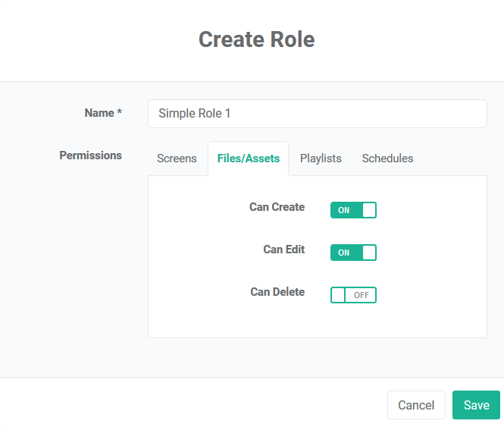Click the "Simple Role 1" text in Name field

click(x=195, y=113)
